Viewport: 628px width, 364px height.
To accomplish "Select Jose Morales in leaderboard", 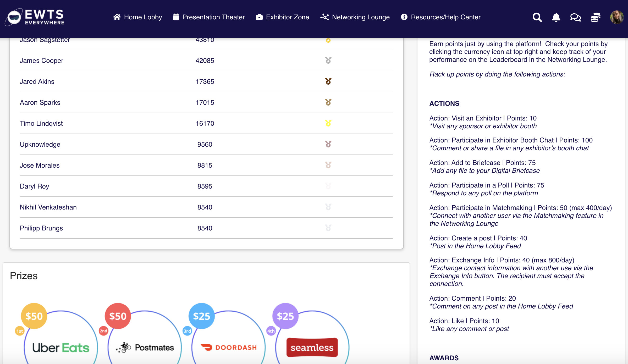I will (40, 165).
